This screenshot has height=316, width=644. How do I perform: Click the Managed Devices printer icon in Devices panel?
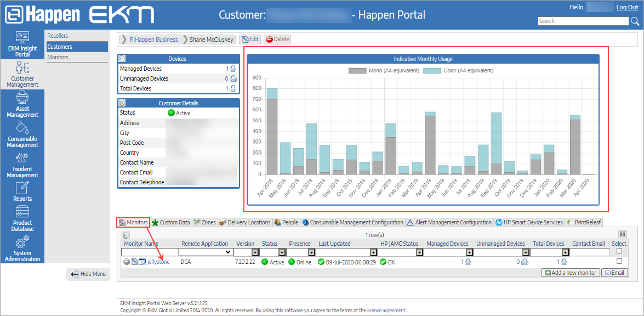233,69
